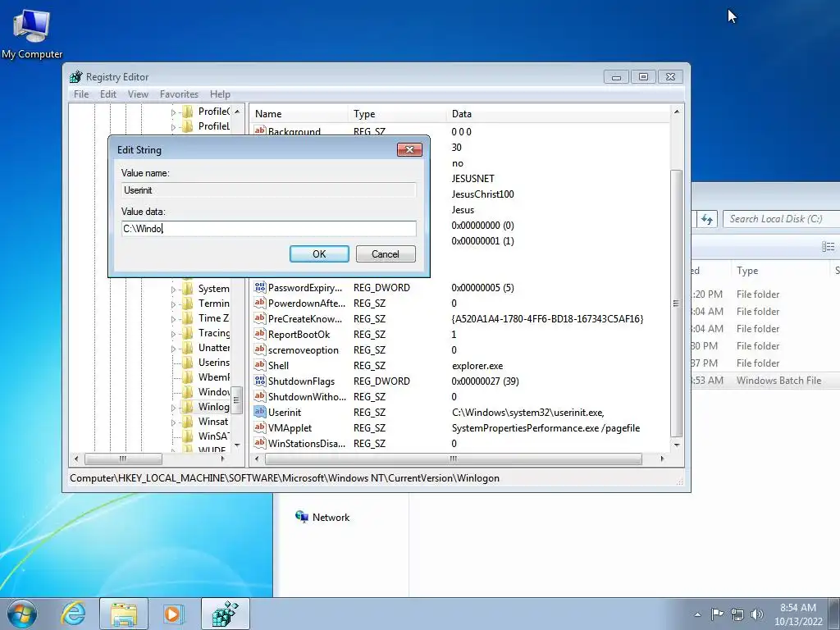The image size is (840, 630).
Task: Open Windows Media Player taskbar icon
Action: point(174,614)
